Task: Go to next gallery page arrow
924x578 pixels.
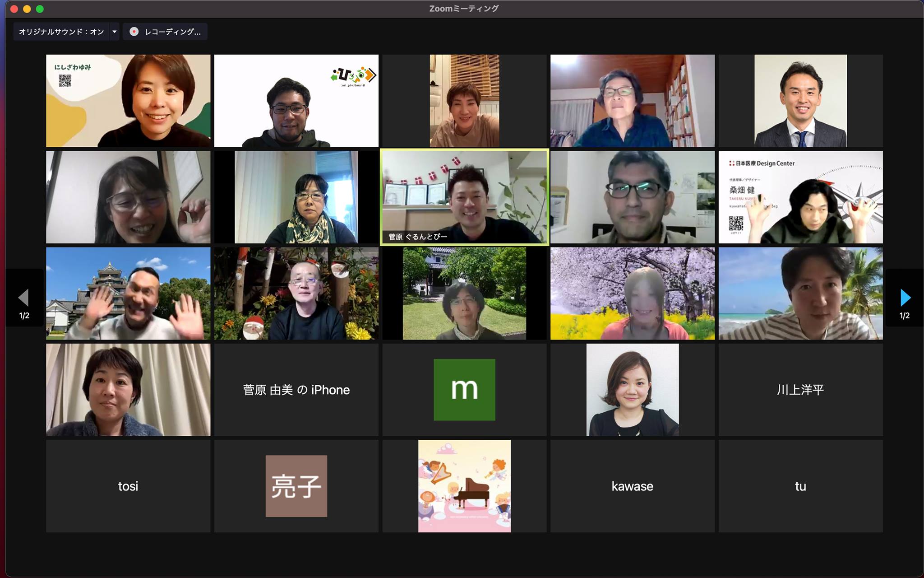Action: tap(905, 298)
